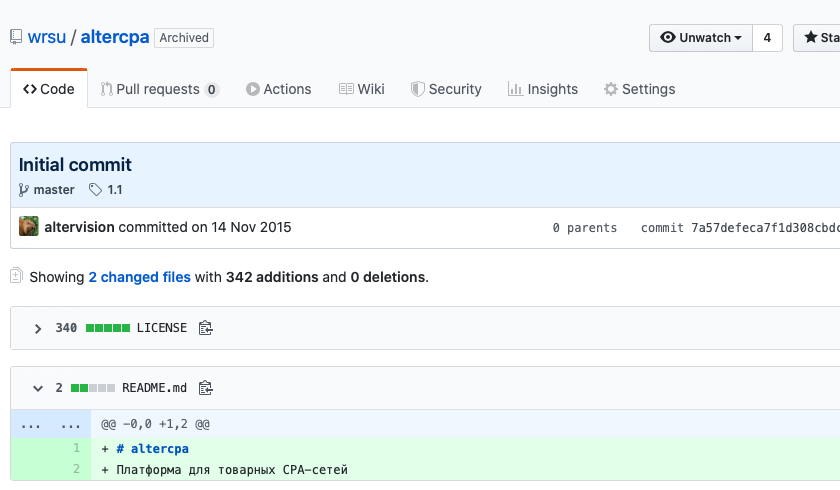
Task: Click the README.md diffstat bar
Action: point(93,388)
